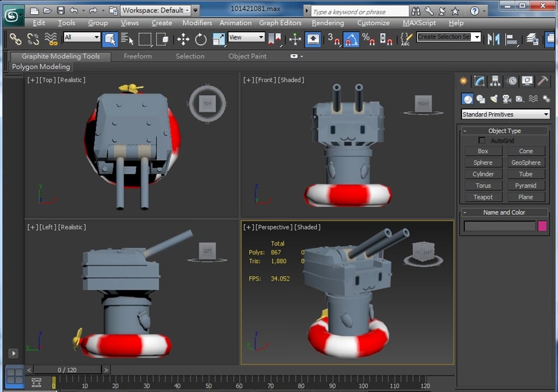
Task: Click the GeoSphere primitive button
Action: click(x=526, y=162)
